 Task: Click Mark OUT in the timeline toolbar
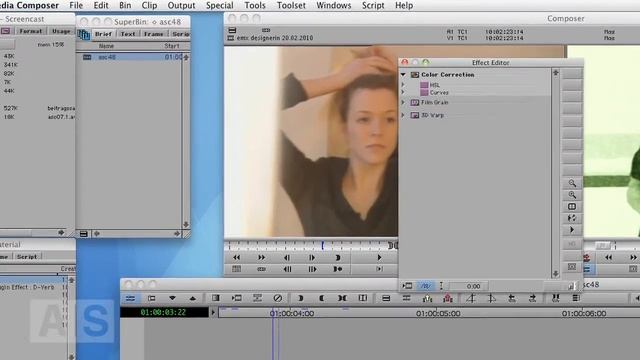coord(322,298)
